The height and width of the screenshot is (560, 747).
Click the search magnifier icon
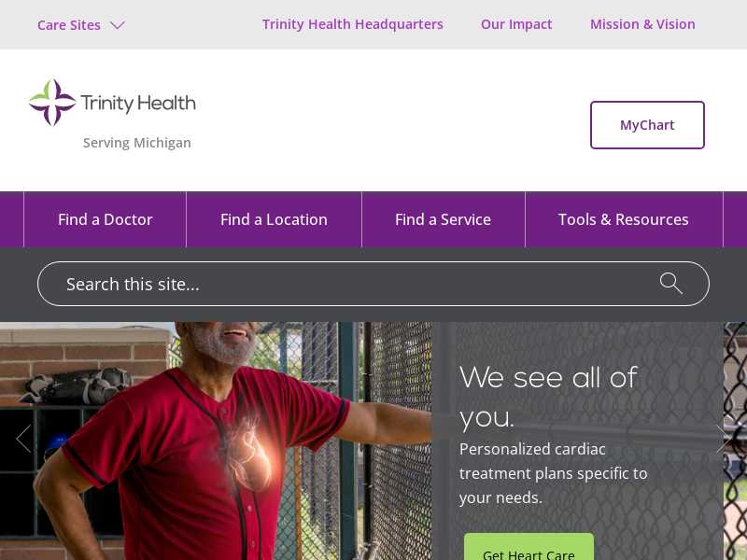click(x=670, y=284)
